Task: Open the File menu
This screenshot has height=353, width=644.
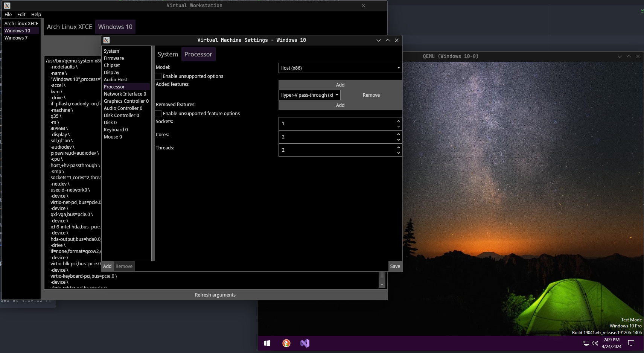Action: point(8,15)
